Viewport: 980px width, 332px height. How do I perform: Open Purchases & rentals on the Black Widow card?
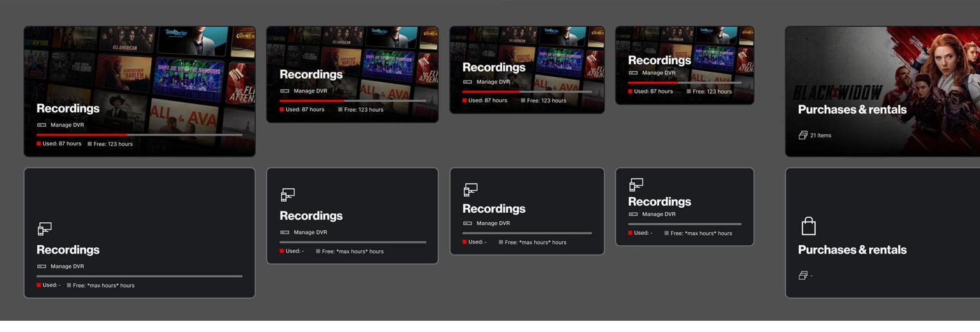pyautogui.click(x=852, y=109)
